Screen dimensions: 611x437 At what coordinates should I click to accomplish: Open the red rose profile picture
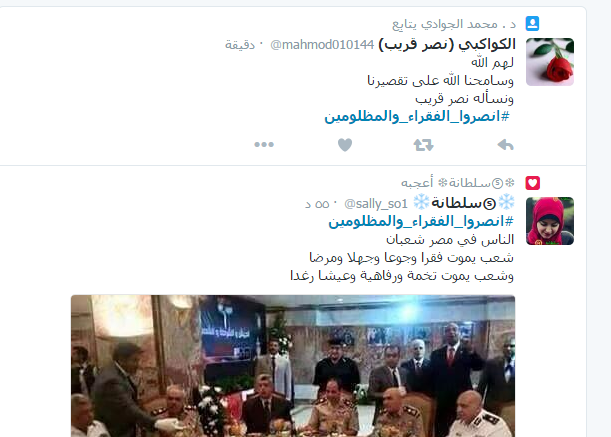550,62
